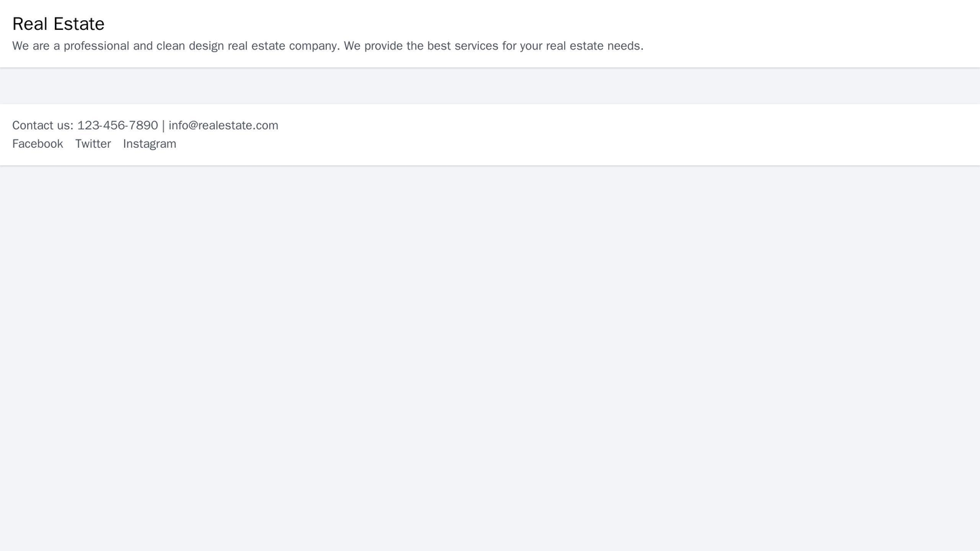Click the company tagline paragraph
This screenshot has width=980, height=551.
point(328,46)
